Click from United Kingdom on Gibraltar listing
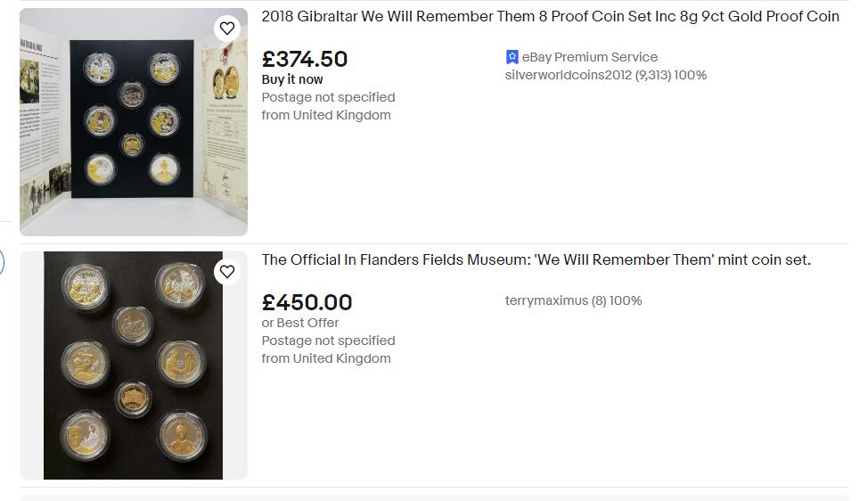Viewport: 868px width, 501px height. (326, 115)
